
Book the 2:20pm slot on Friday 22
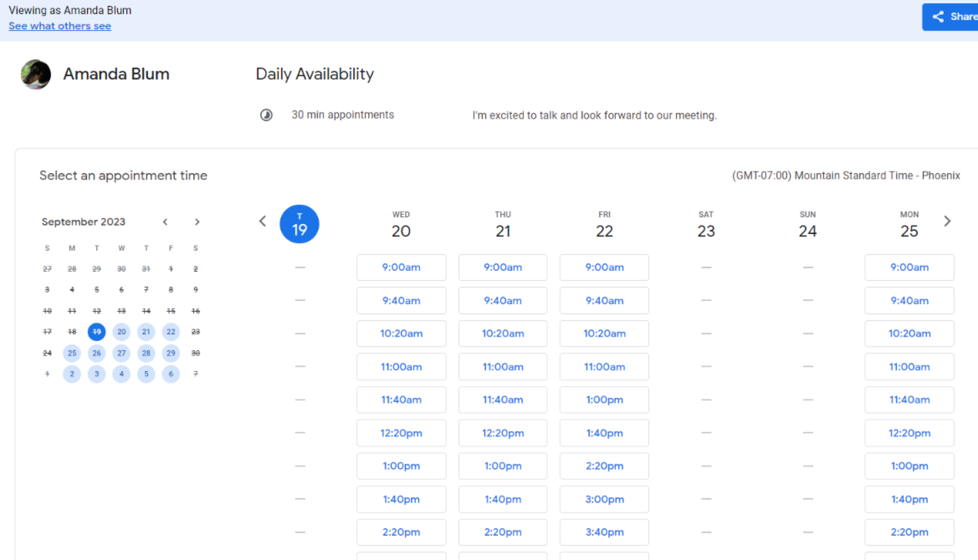(x=604, y=466)
